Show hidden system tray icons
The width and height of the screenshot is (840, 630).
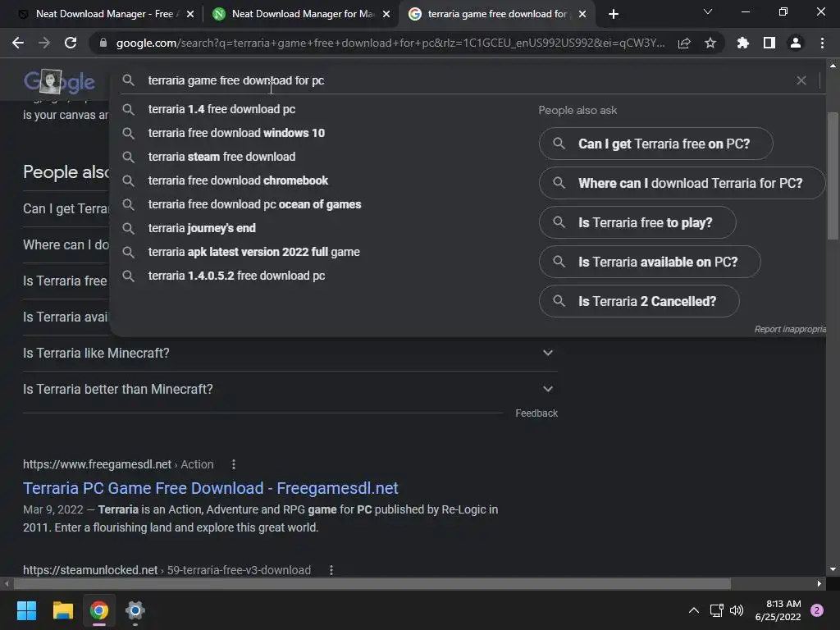click(693, 610)
